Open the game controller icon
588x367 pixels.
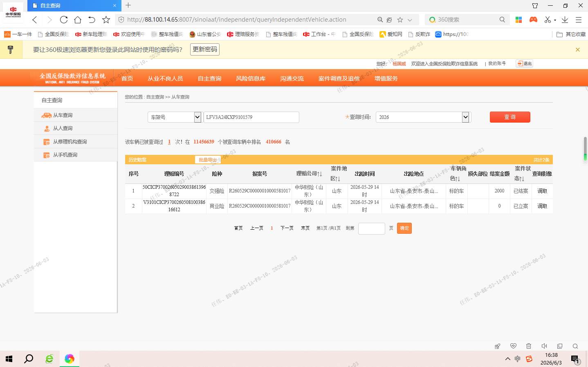[533, 20]
